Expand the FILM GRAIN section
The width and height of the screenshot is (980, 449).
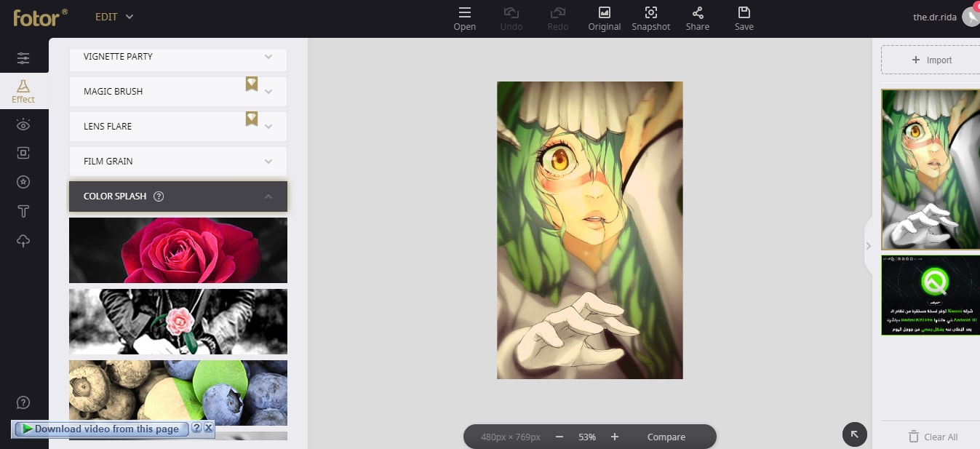pyautogui.click(x=178, y=162)
